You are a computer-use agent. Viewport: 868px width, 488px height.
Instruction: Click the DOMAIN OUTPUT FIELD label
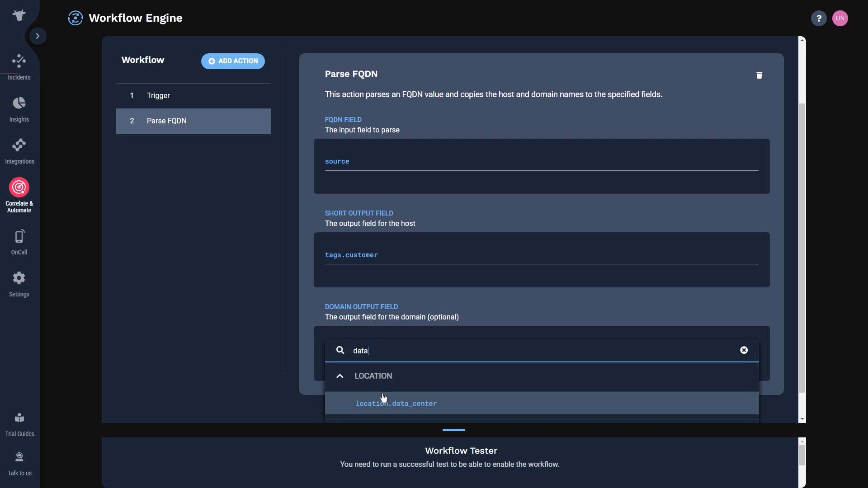tap(361, 307)
